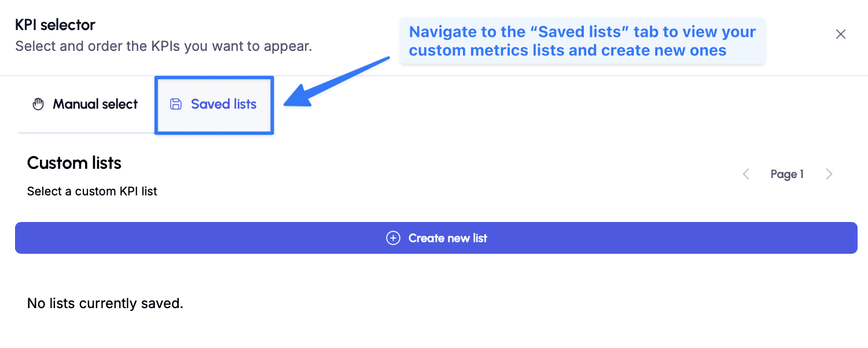
Task: Click the Page 1 indicator label
Action: pyautogui.click(x=787, y=174)
